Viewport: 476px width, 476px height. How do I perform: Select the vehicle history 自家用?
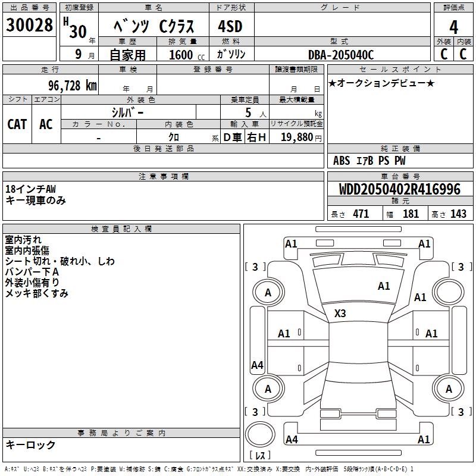tap(127, 55)
